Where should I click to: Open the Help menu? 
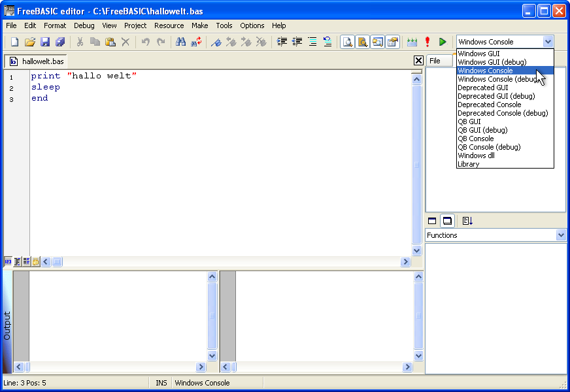[279, 25]
